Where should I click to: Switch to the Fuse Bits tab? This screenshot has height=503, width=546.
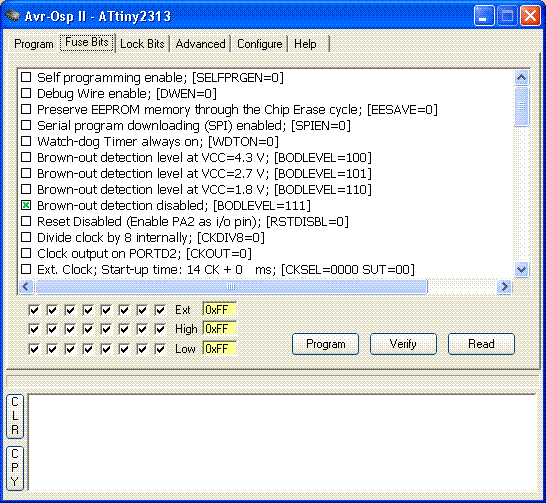point(87,42)
